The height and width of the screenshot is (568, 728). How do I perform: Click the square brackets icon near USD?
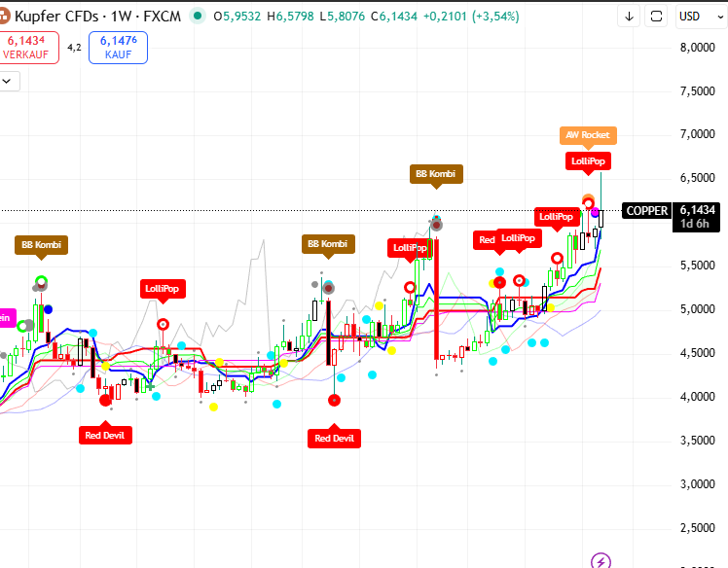pyautogui.click(x=657, y=16)
